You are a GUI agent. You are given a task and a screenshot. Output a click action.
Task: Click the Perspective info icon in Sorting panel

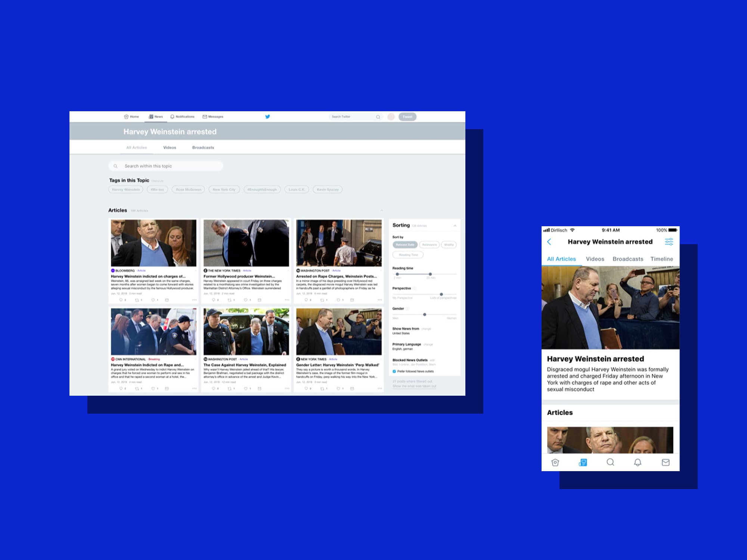[415, 288]
